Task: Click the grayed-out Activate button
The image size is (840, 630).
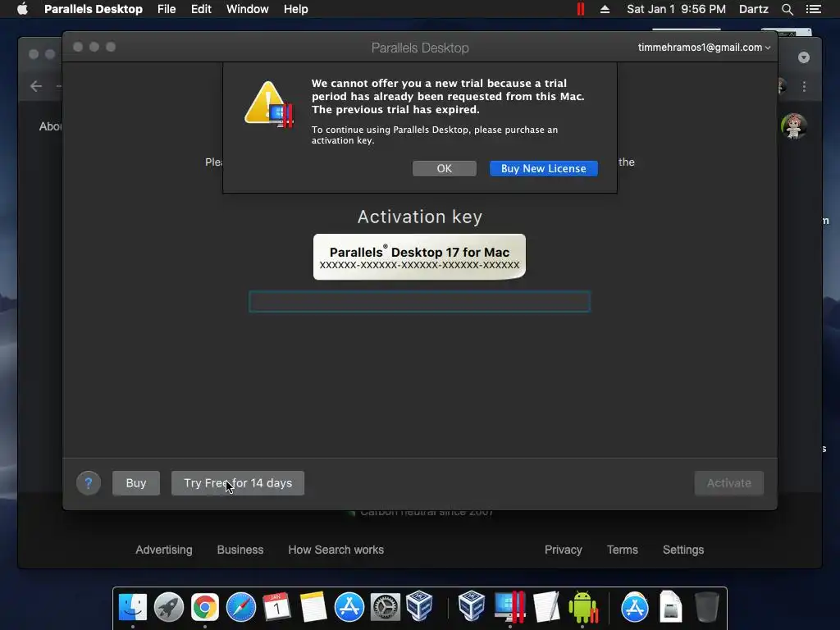Action: 728,482
